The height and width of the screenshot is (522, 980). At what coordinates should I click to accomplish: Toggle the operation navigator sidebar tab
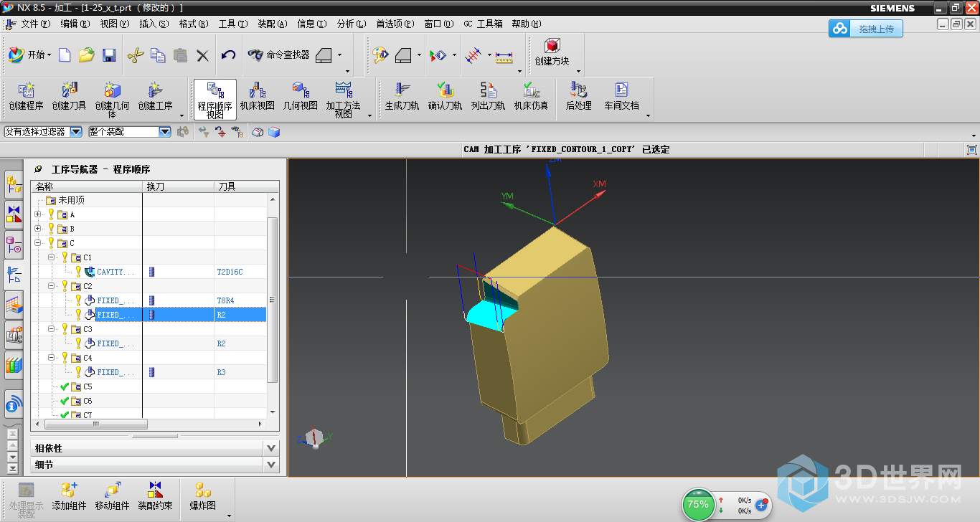(x=14, y=275)
